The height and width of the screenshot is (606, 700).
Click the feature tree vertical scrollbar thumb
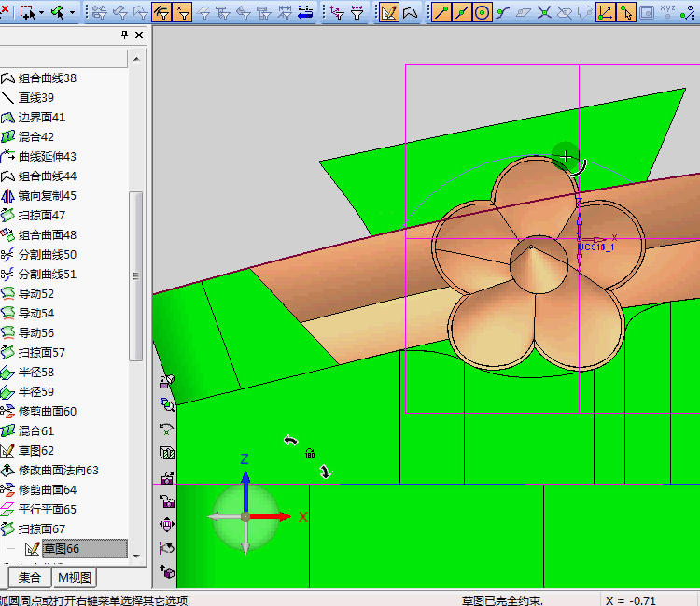point(136,275)
